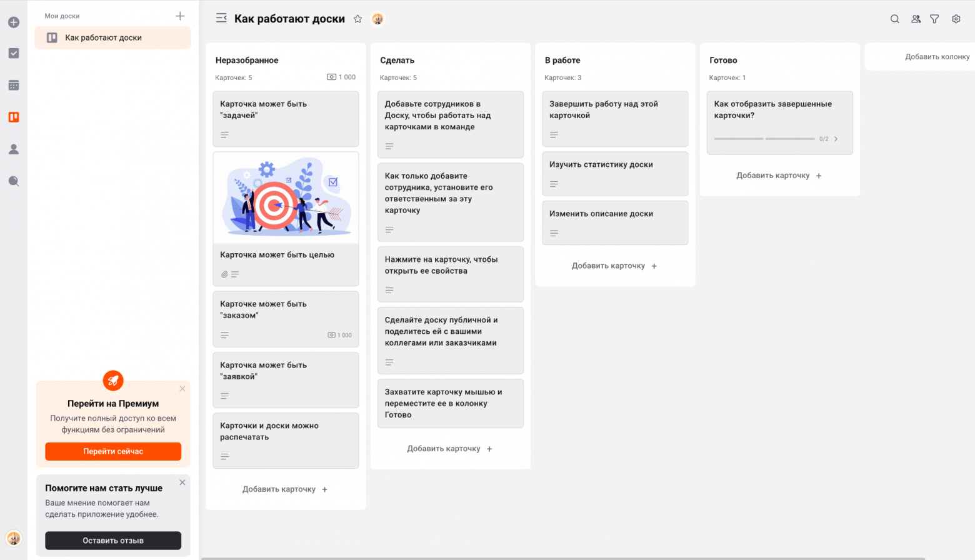The height and width of the screenshot is (560, 975).
Task: Open contacts person icon in left sidebar
Action: click(x=14, y=149)
